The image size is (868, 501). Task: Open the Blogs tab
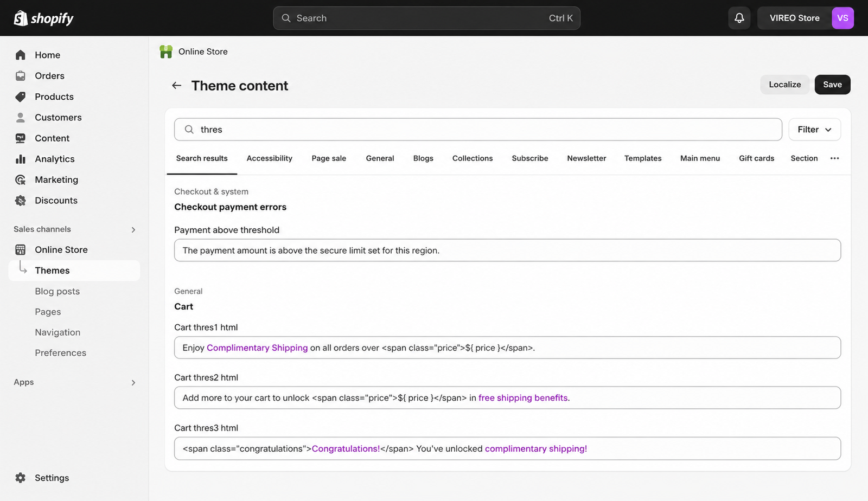tap(423, 158)
